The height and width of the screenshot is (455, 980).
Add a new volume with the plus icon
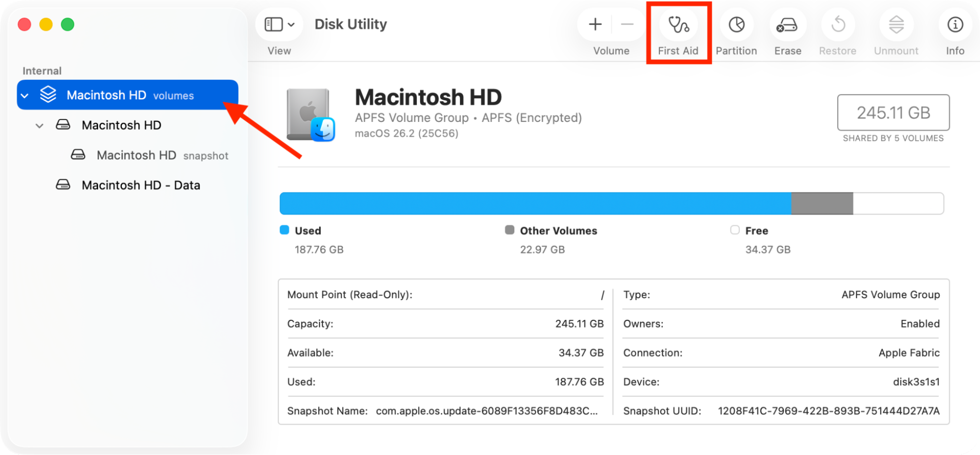pos(594,24)
